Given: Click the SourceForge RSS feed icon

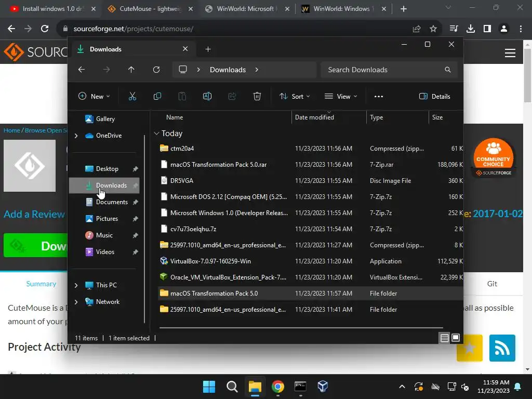Looking at the screenshot, I should point(502,348).
